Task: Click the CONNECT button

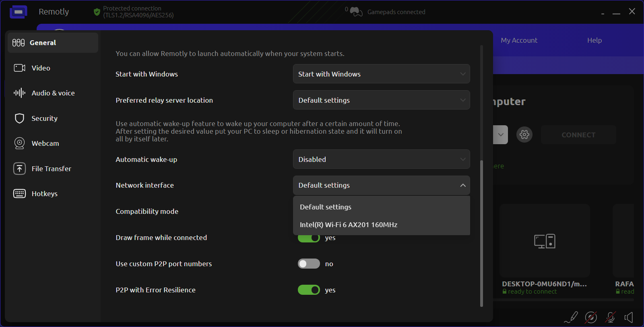Action: click(x=578, y=135)
